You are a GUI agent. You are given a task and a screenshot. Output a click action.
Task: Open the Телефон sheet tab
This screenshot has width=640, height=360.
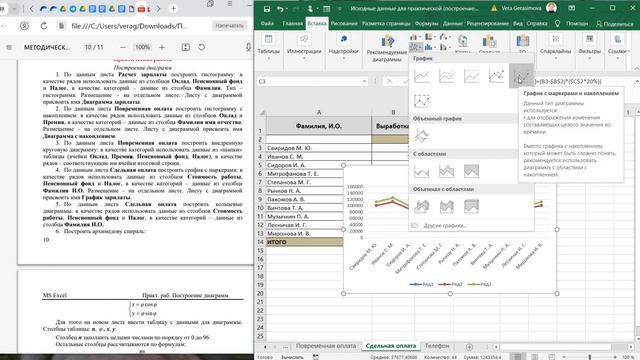pos(437,346)
